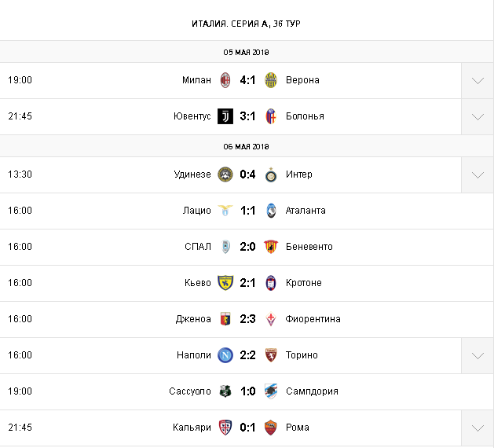Click the Napoli club badge

click(225, 355)
